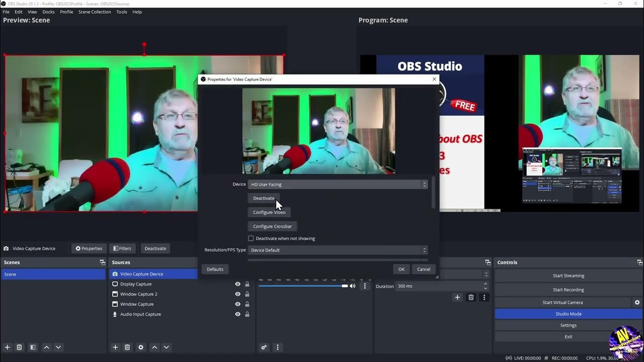
Task: Toggle visibility of Display Capture source
Action: 237,284
